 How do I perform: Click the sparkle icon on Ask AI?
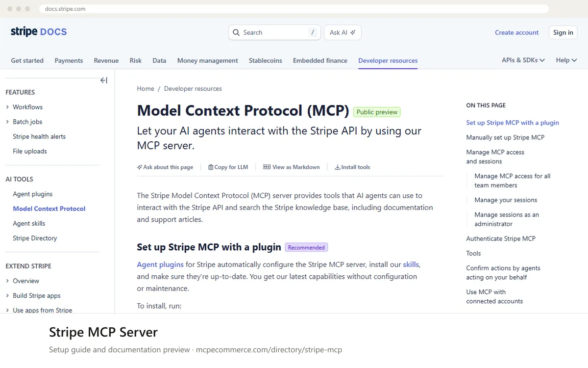click(353, 32)
